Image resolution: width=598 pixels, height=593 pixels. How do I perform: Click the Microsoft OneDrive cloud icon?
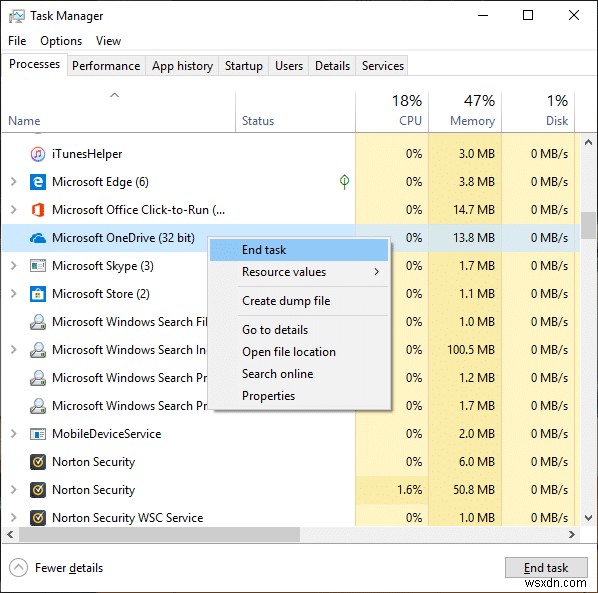(38, 238)
